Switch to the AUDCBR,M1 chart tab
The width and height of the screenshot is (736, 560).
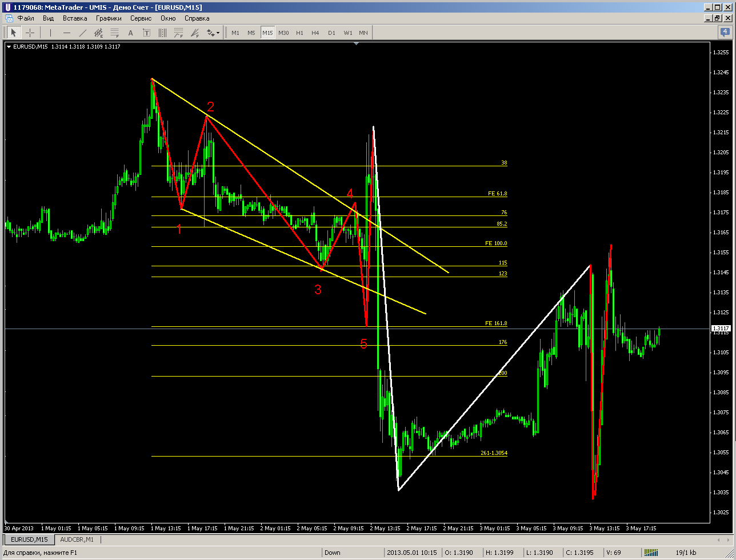77,539
